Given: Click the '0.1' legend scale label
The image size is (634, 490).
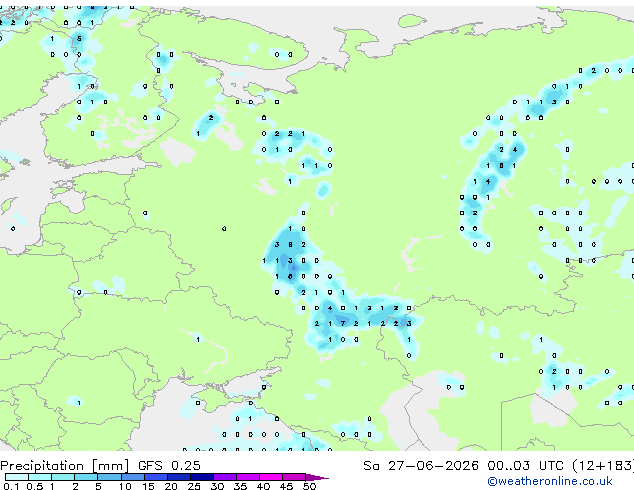Looking at the screenshot, I should pos(11,486).
